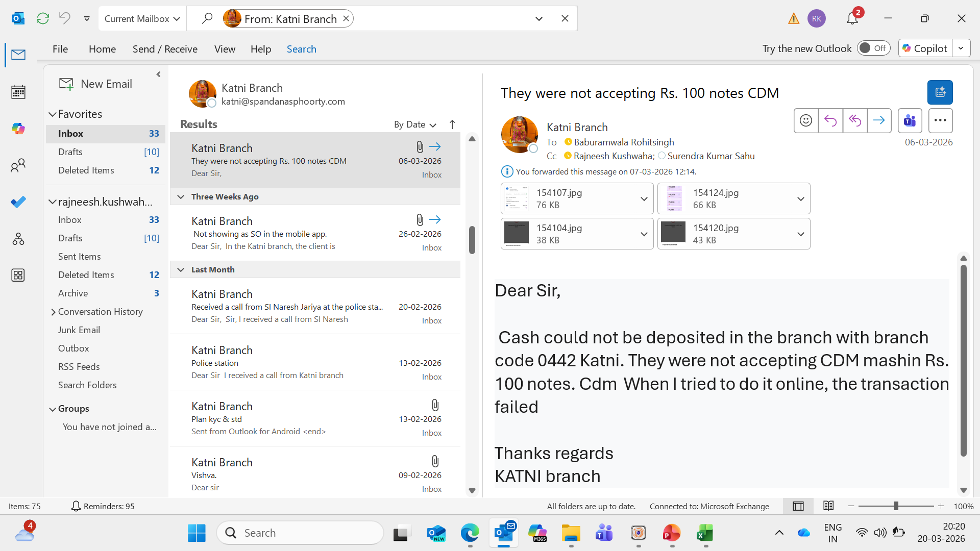Expand 154107.jpg attachment dropdown arrow
Viewport: 980px width, 551px height.
[644, 199]
